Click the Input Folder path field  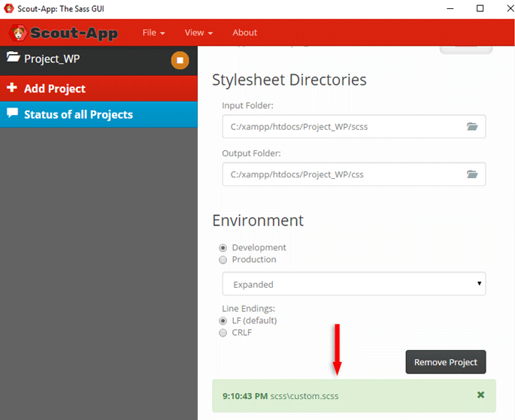click(x=354, y=126)
